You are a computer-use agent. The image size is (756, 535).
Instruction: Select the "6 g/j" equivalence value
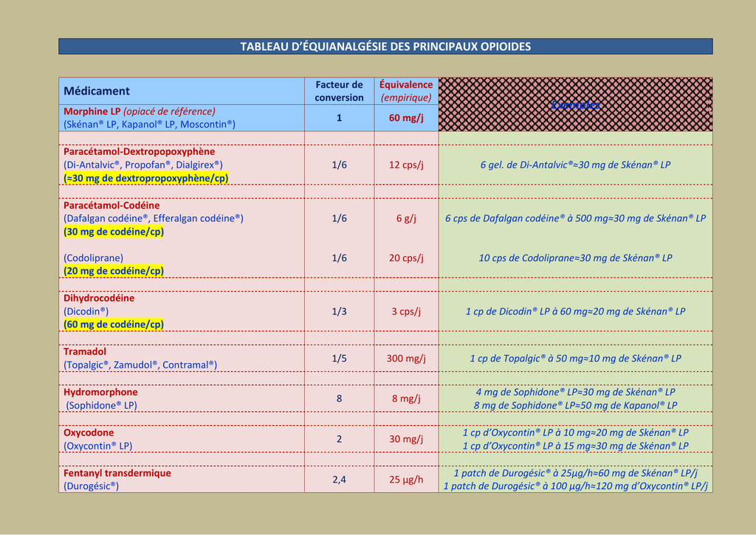tap(406, 218)
